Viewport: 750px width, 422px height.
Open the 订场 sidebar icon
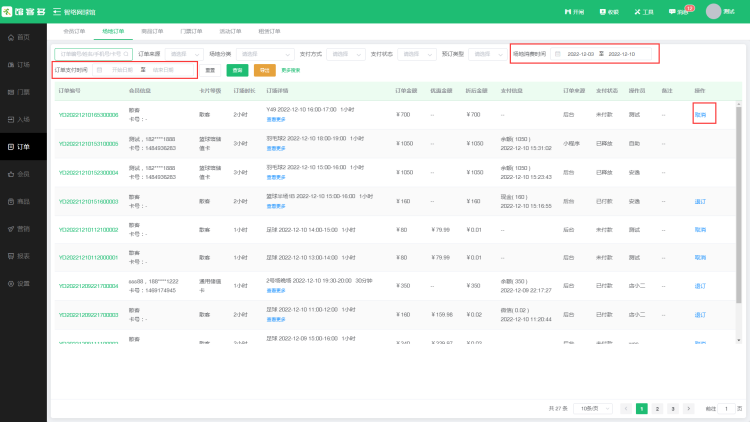tap(22, 63)
